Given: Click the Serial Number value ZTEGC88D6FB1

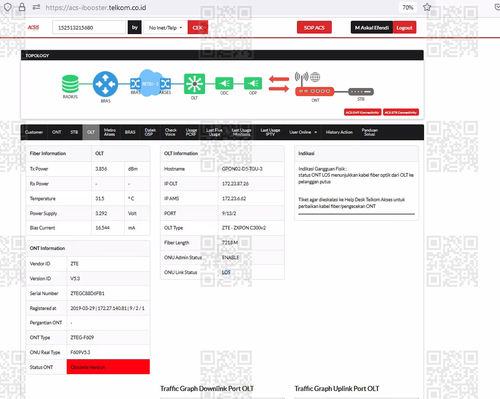Looking at the screenshot, I should (x=87, y=293).
